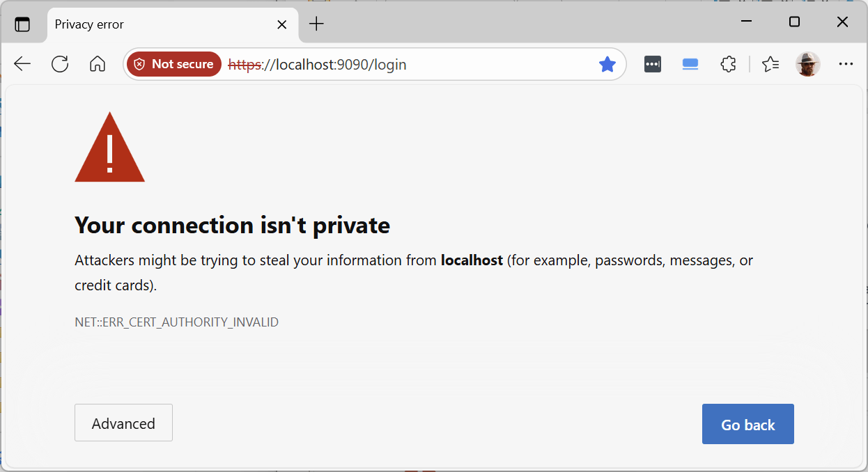Open the user profile avatar
868x472 pixels.
point(808,64)
